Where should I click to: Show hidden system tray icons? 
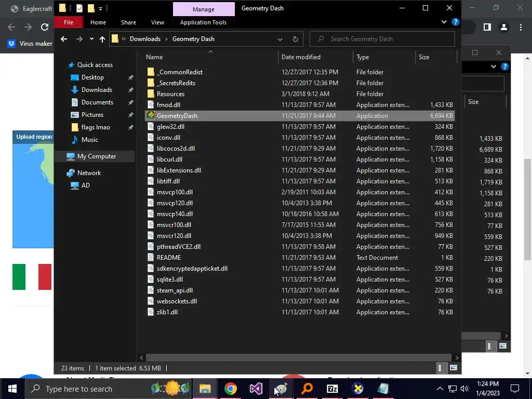pyautogui.click(x=440, y=389)
